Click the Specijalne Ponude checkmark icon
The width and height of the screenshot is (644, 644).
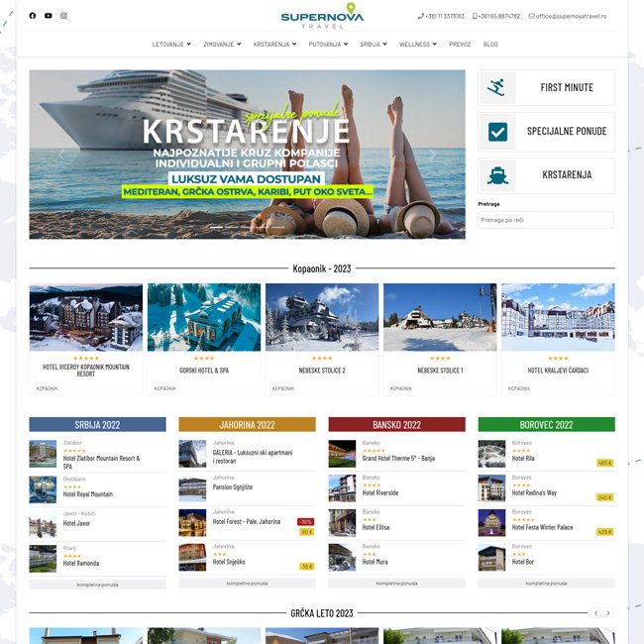498,131
